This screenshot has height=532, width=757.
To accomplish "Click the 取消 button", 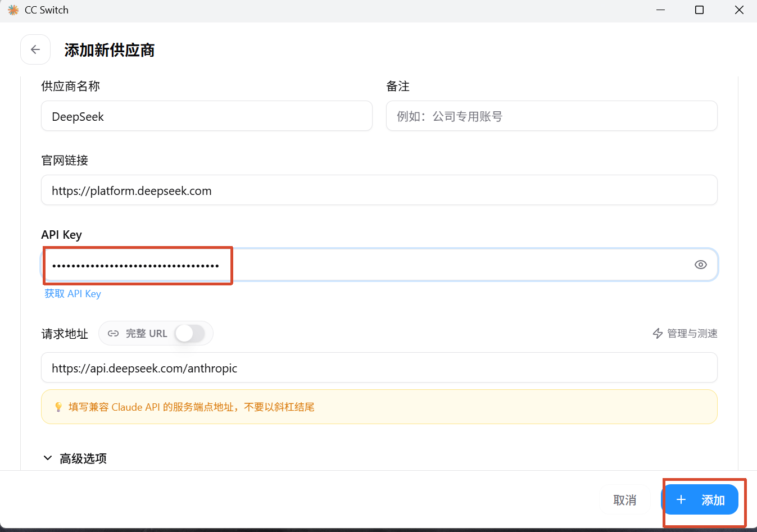I will point(624,499).
